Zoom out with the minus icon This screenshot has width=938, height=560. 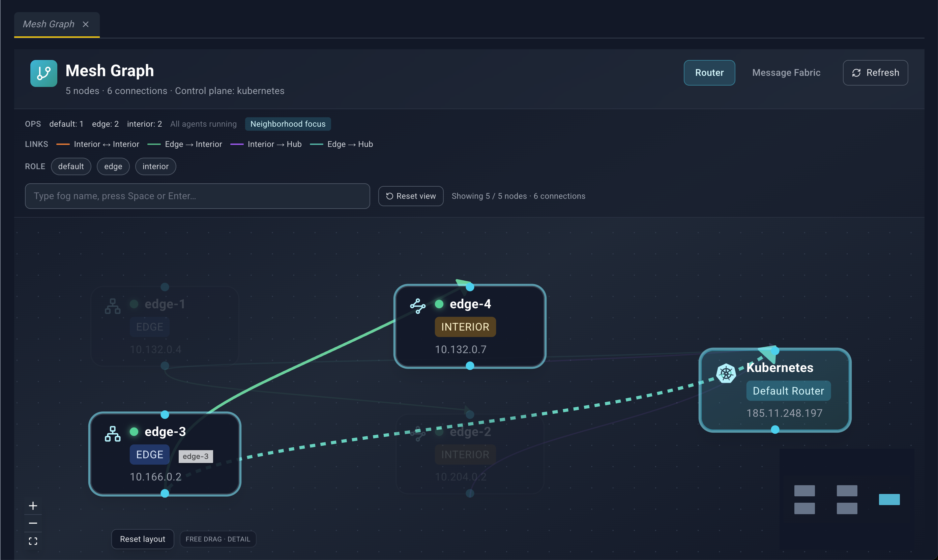pyautogui.click(x=33, y=523)
